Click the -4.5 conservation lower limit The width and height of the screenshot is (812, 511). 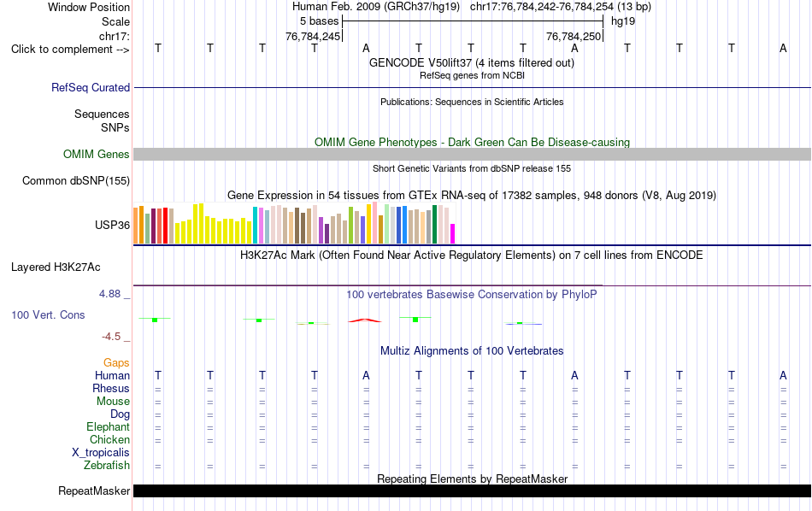pyautogui.click(x=111, y=337)
